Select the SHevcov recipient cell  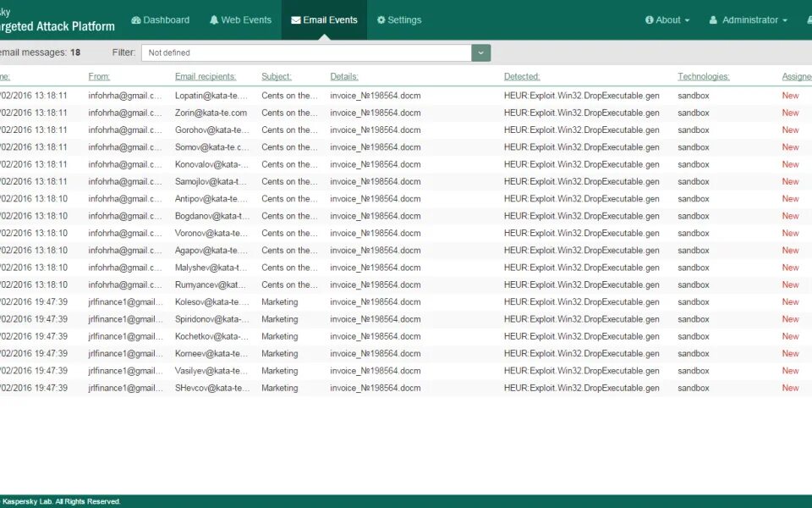tap(211, 388)
